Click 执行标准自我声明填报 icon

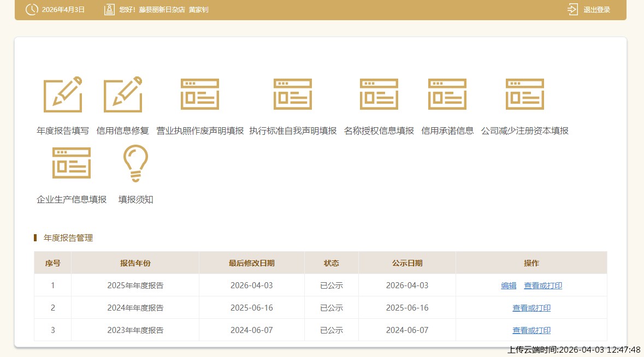coord(293,94)
